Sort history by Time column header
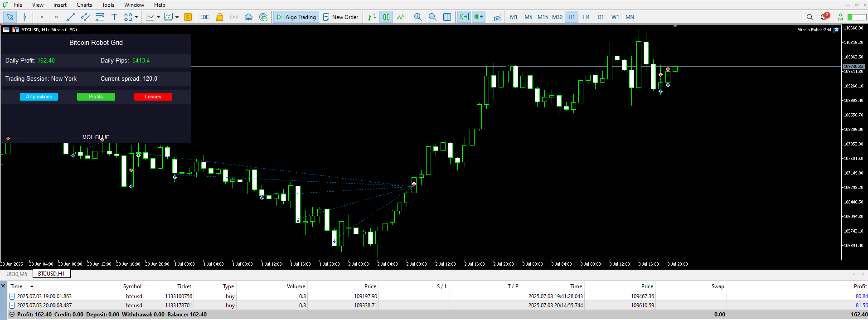This screenshot has width=868, height=320. (44, 286)
